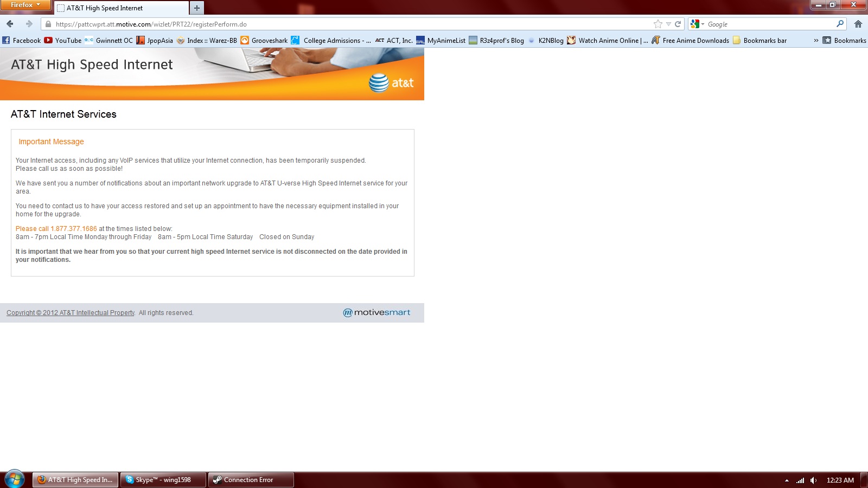Image resolution: width=868 pixels, height=488 pixels.
Task: Open the Facebook bookmark
Action: [22, 40]
